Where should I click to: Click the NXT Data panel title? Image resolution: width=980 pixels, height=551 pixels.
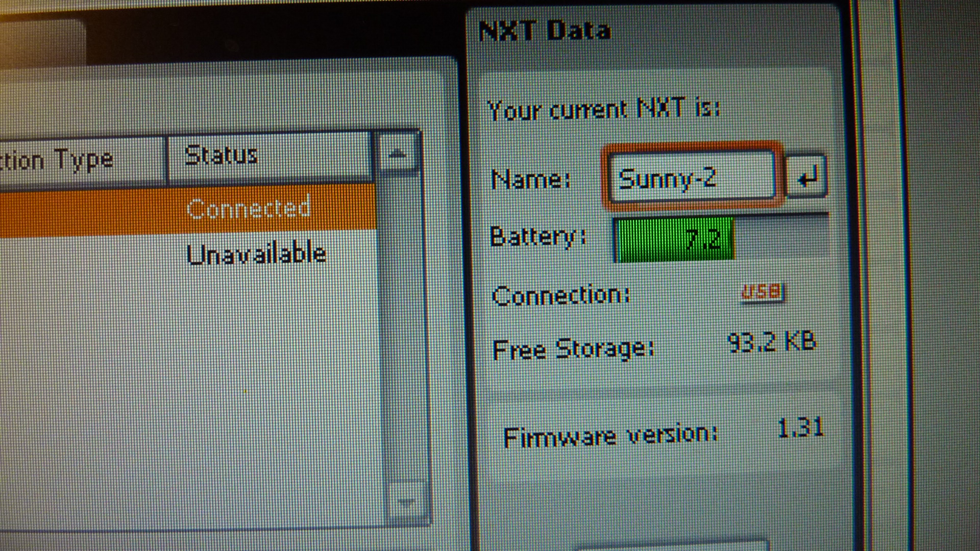(x=545, y=31)
